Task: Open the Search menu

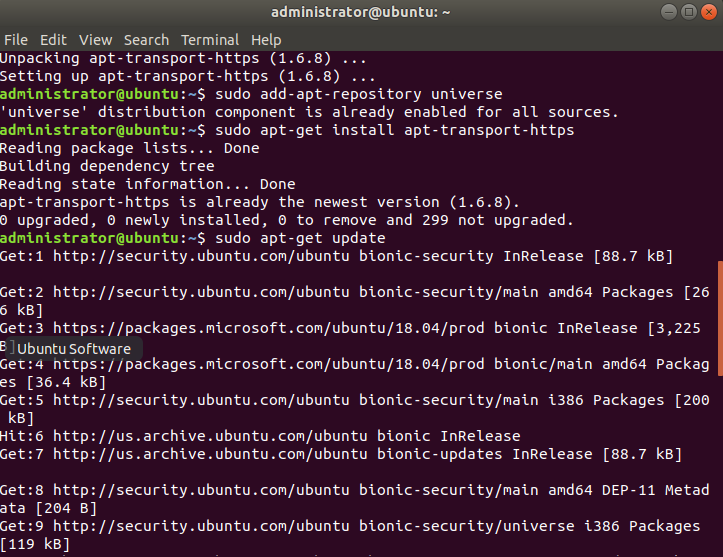Action: coord(147,40)
